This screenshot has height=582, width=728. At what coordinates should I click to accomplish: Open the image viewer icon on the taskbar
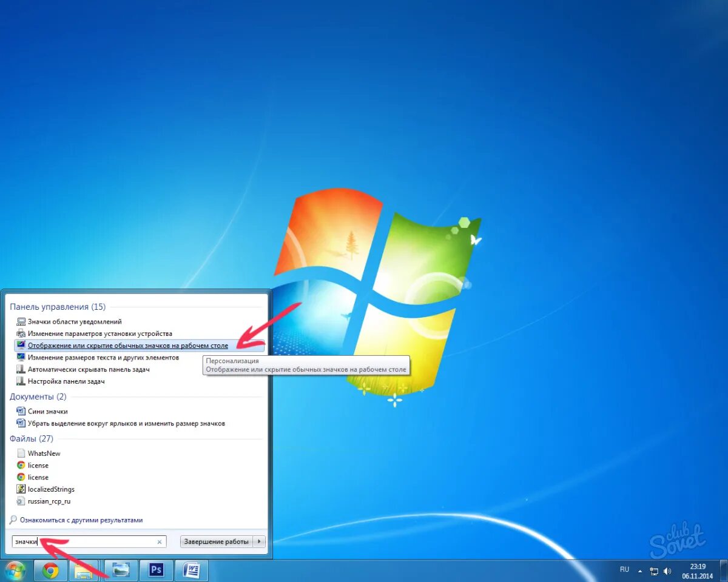120,570
